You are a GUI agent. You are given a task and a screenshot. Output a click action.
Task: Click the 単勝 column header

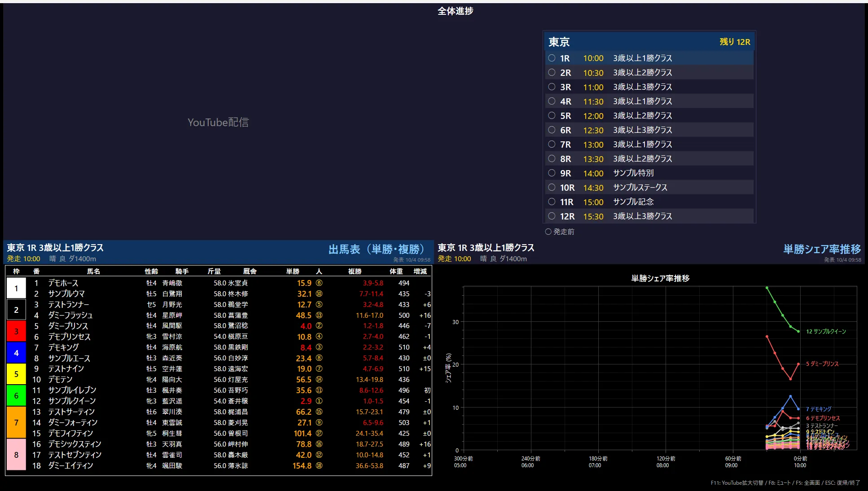tap(293, 271)
